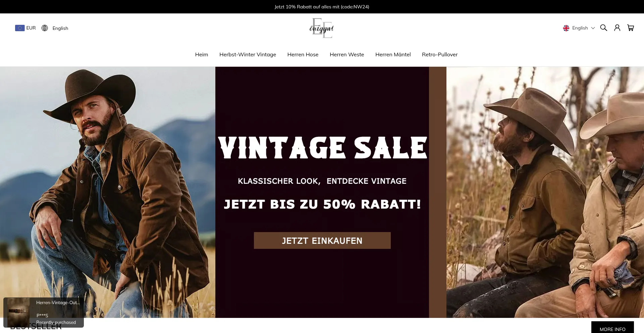Open the Herren Hose category

pyautogui.click(x=303, y=54)
